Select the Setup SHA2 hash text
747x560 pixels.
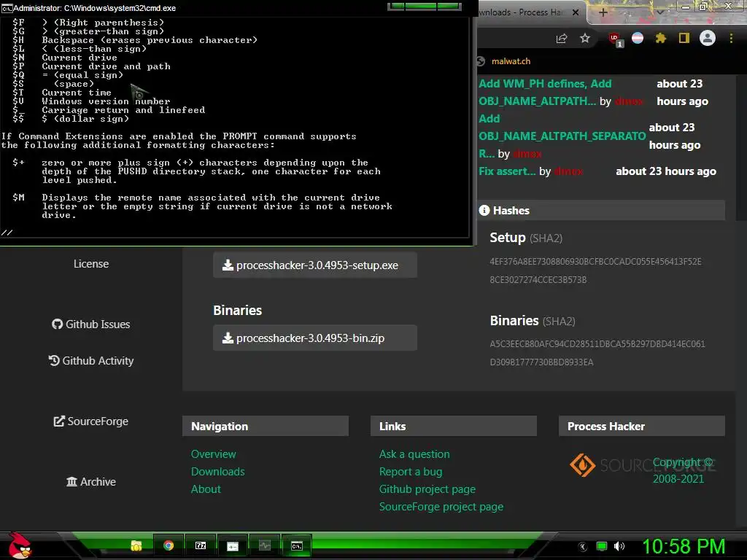595,271
